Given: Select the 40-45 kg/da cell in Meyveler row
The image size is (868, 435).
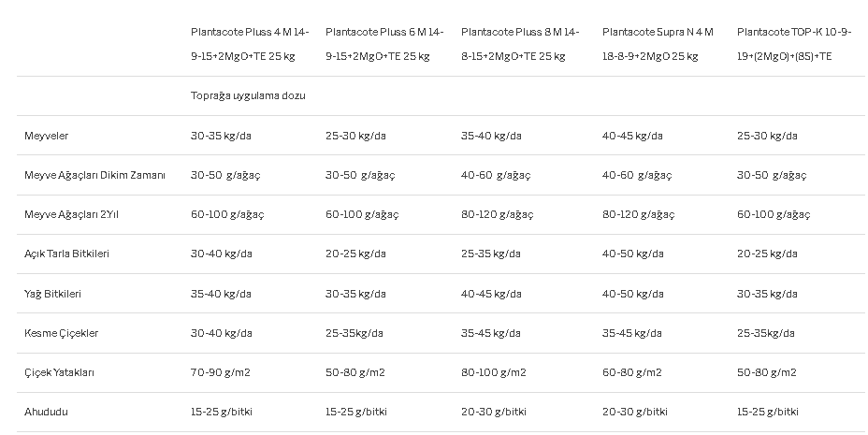Looking at the screenshot, I should coord(632,136).
